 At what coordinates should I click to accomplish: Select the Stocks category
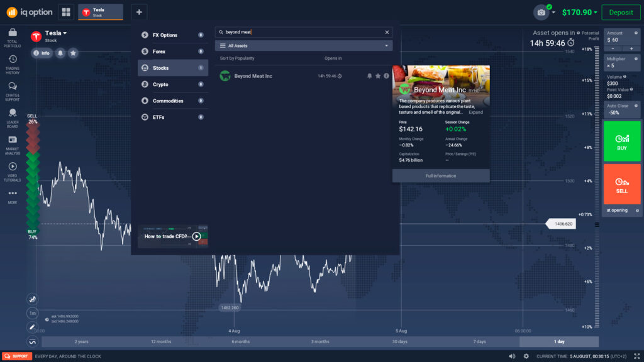click(x=173, y=68)
